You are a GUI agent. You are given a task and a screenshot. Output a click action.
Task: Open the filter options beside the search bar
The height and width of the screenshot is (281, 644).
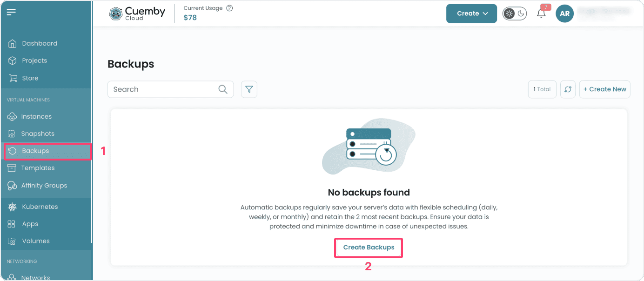pyautogui.click(x=249, y=89)
